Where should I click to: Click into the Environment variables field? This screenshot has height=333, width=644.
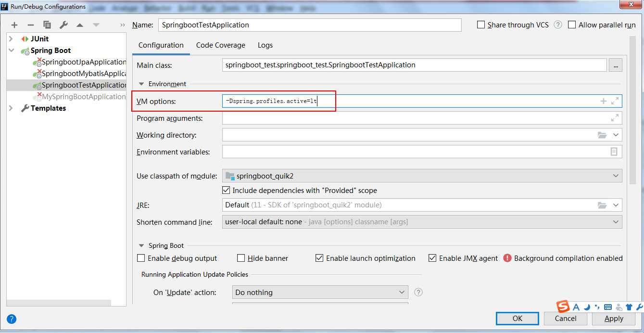coord(422,152)
